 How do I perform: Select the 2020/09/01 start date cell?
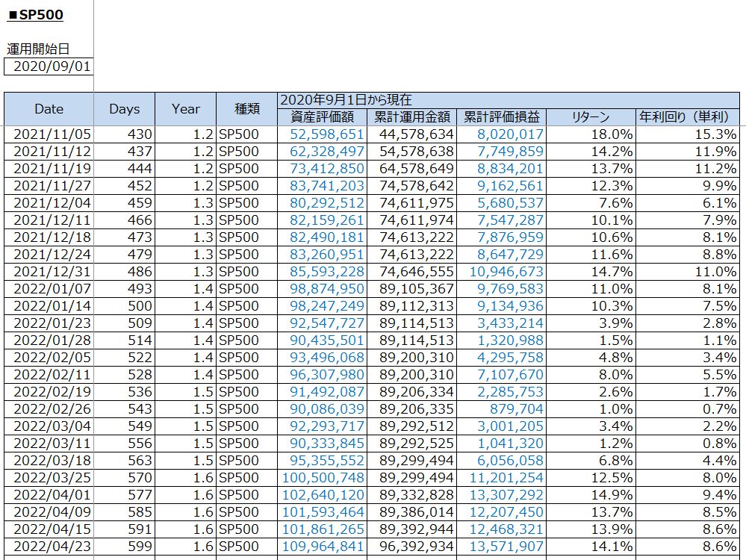tap(49, 66)
